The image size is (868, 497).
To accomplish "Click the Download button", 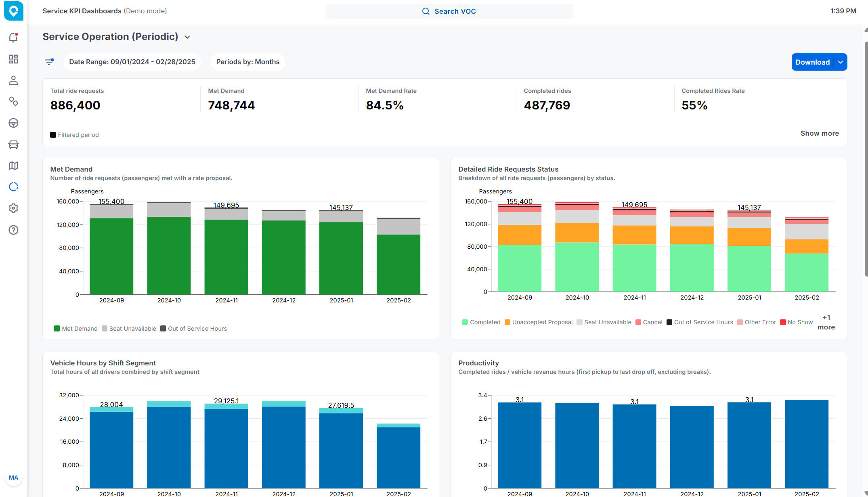I will 812,62.
